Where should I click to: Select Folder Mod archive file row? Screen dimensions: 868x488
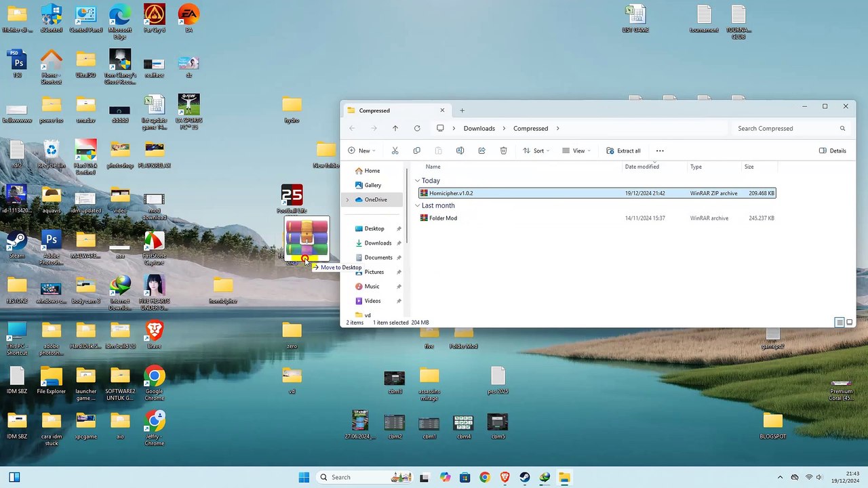pyautogui.click(x=597, y=218)
